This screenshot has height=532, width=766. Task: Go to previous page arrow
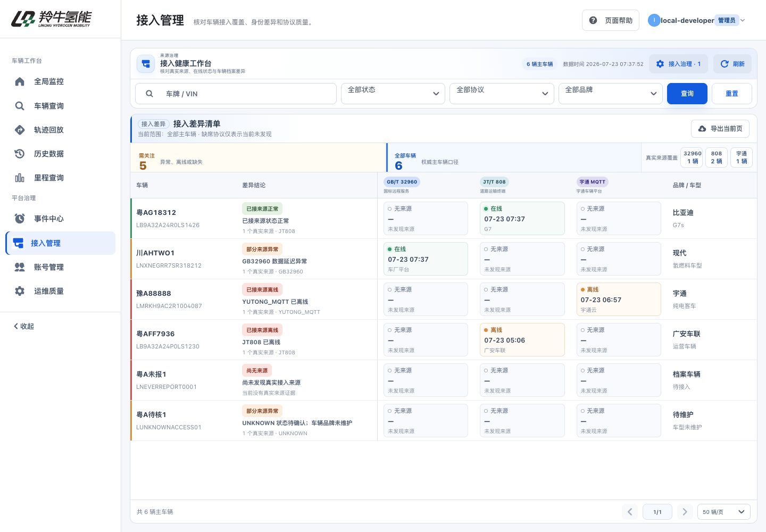point(630,512)
